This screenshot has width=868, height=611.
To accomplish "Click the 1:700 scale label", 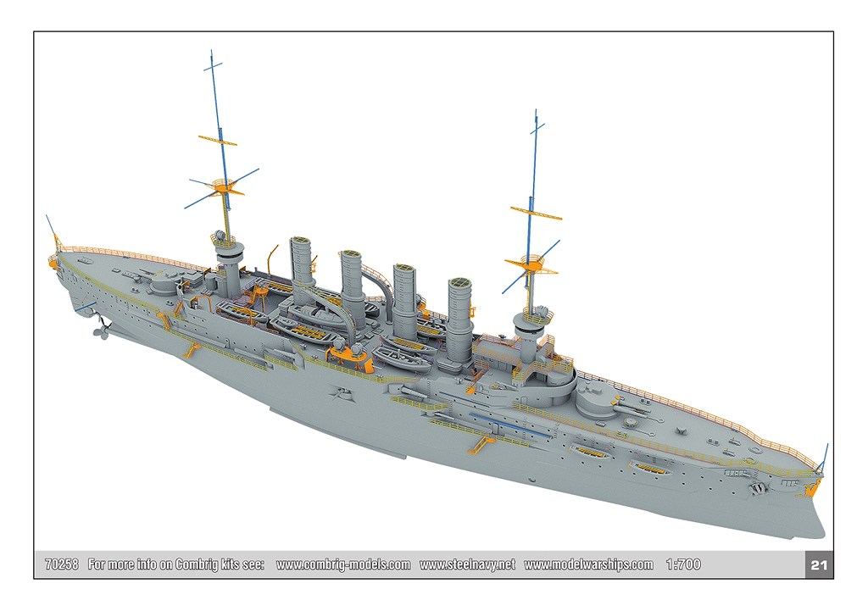I will pos(683,565).
